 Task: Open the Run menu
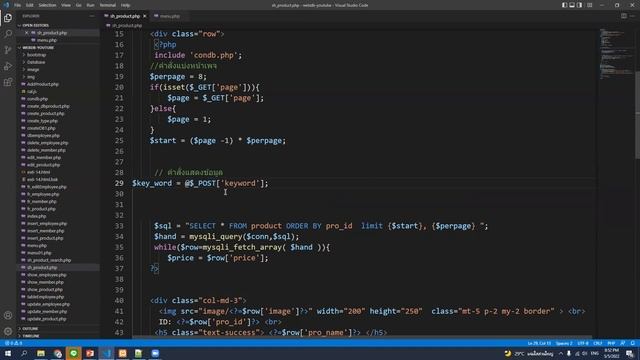click(x=91, y=5)
